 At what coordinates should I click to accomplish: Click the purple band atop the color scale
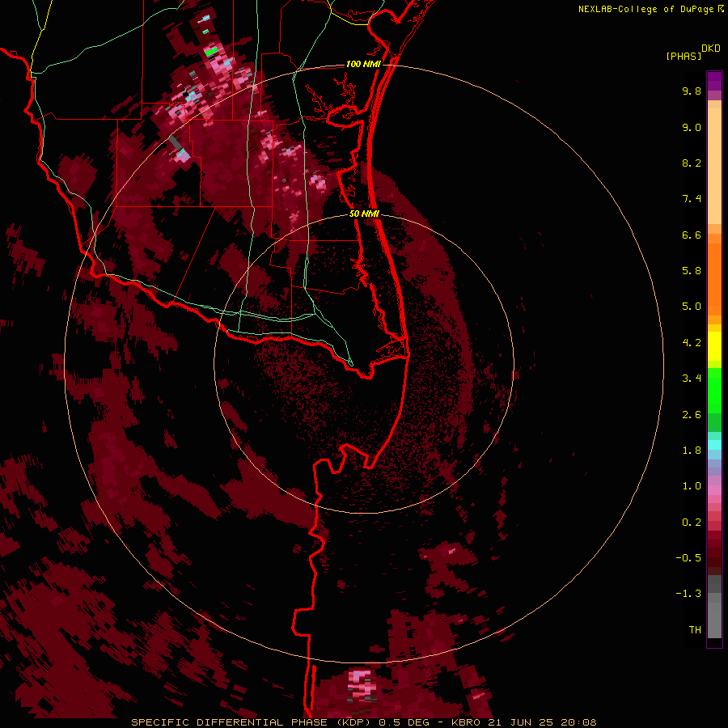(x=714, y=81)
